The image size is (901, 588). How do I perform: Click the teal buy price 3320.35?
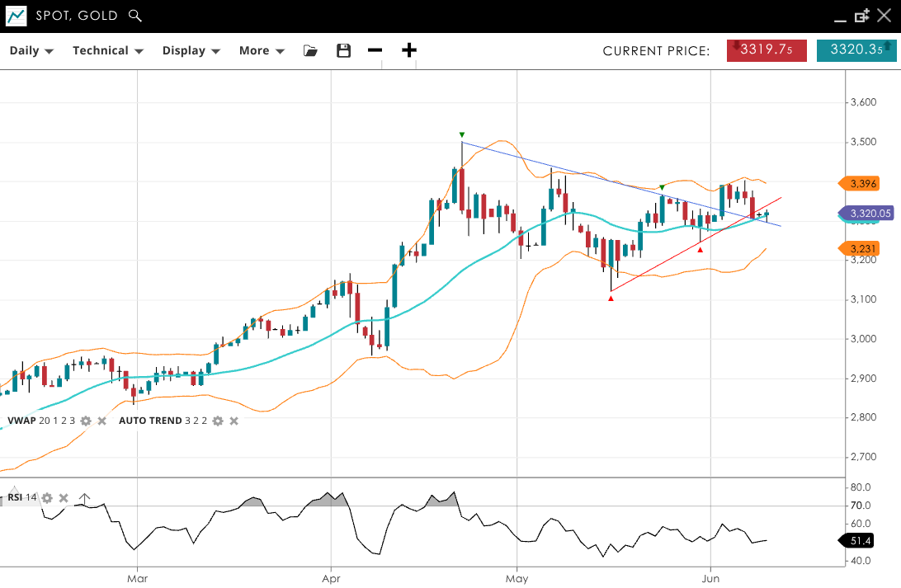[x=856, y=50]
